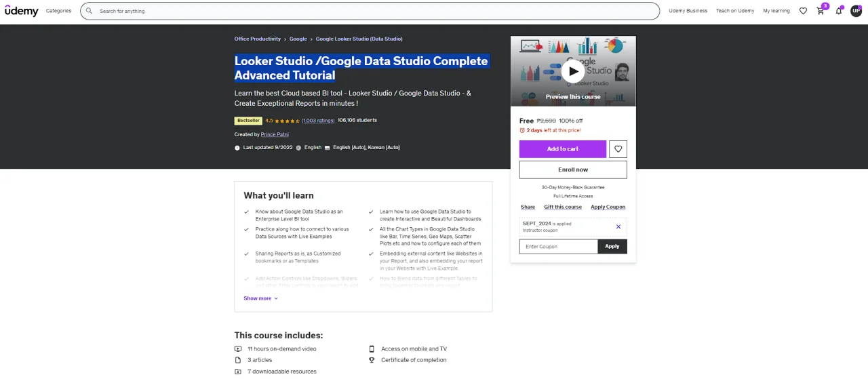Viewport: 868px width, 379px height.
Task: Click the Preview this course thumbnail
Action: coord(573,71)
